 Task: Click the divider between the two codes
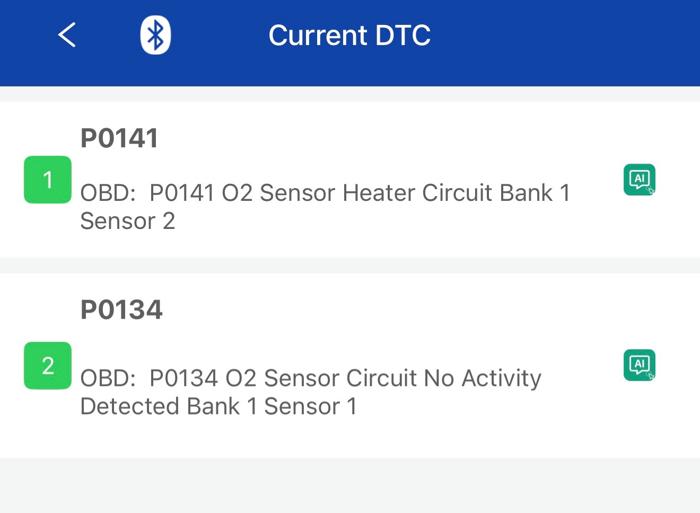tap(350, 265)
